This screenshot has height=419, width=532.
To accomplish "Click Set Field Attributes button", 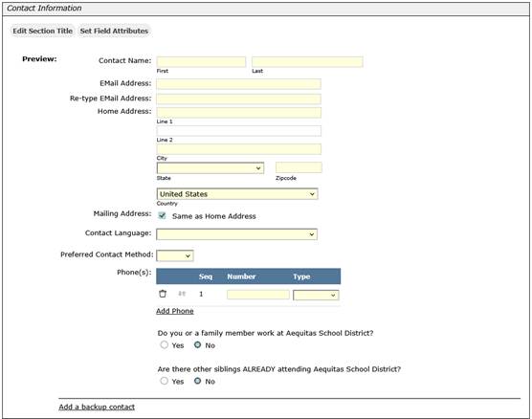I will coord(114,31).
